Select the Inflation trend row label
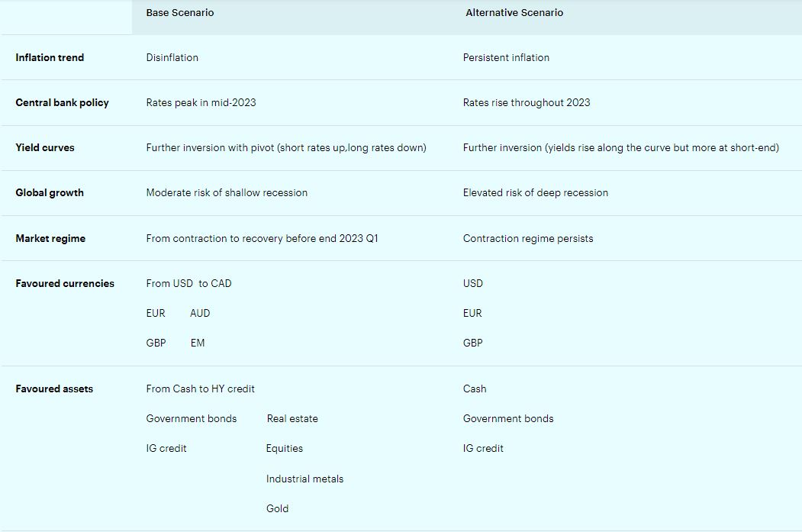 coord(50,57)
